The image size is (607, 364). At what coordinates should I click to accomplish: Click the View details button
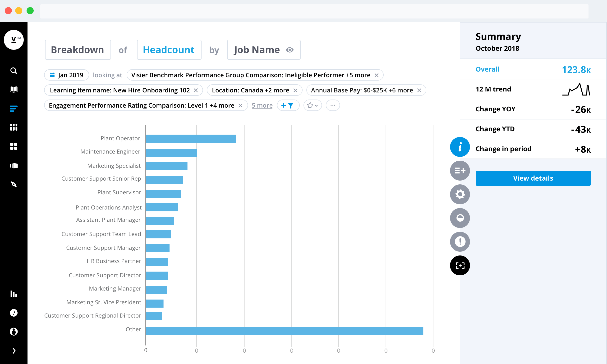point(533,178)
